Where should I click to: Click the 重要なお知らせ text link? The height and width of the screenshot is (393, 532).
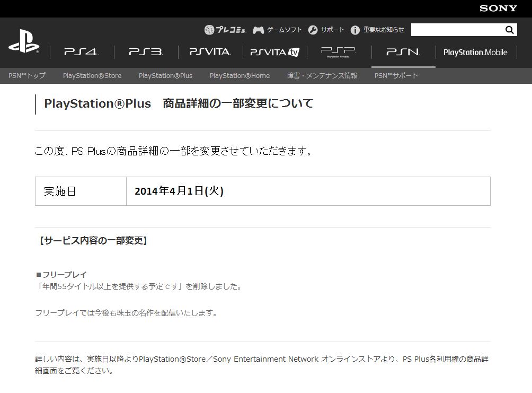[x=384, y=30]
